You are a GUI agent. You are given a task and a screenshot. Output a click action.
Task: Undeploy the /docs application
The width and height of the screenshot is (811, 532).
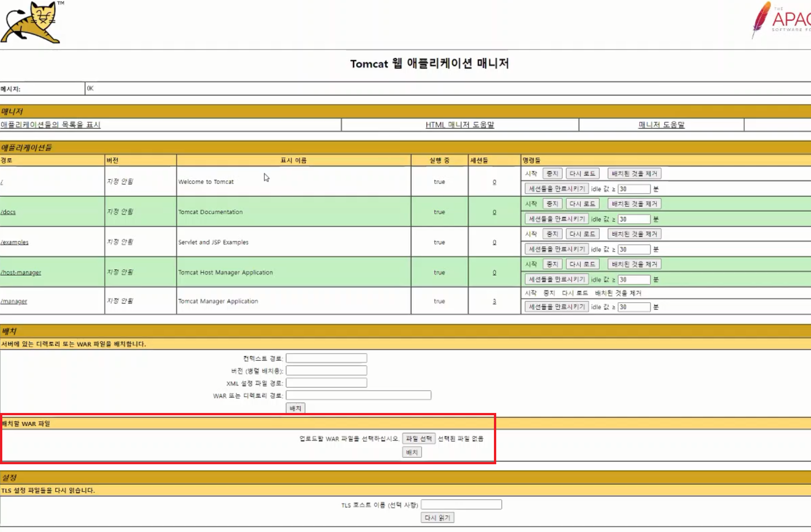click(635, 204)
